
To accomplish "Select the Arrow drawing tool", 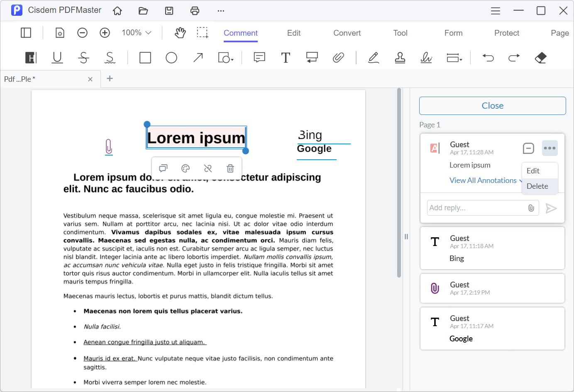I will click(198, 58).
